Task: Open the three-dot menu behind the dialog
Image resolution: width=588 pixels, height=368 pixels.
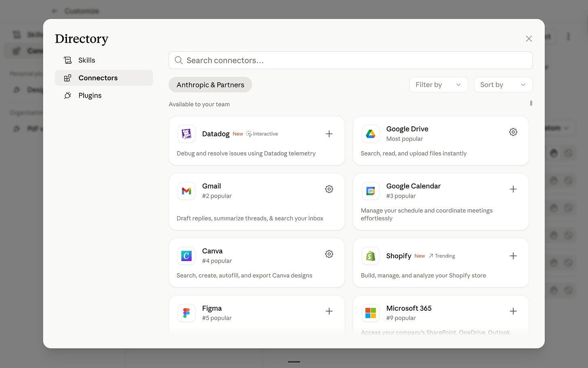Action: [568, 37]
